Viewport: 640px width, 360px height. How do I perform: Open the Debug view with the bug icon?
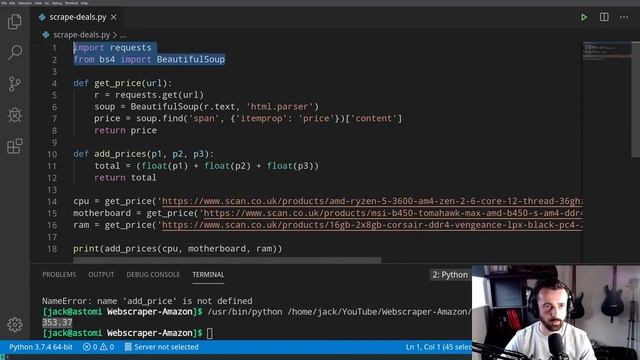point(15,115)
